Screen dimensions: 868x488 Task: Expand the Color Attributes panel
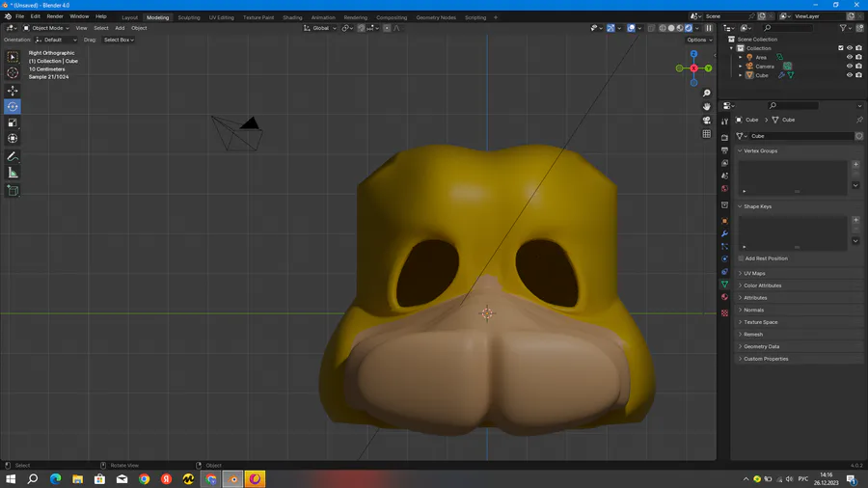click(740, 285)
